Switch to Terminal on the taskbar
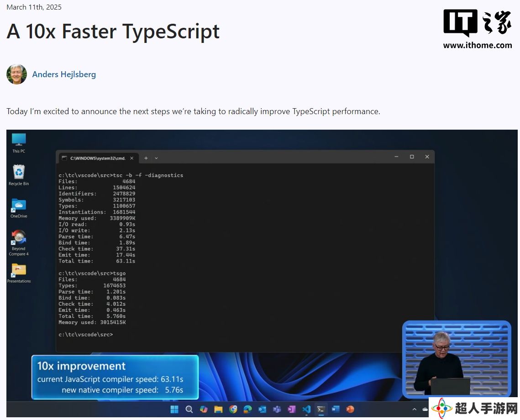The height and width of the screenshot is (420, 520). [320, 409]
